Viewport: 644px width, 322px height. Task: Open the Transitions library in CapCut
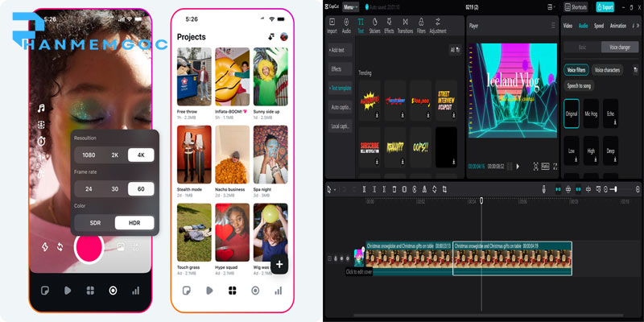click(406, 26)
